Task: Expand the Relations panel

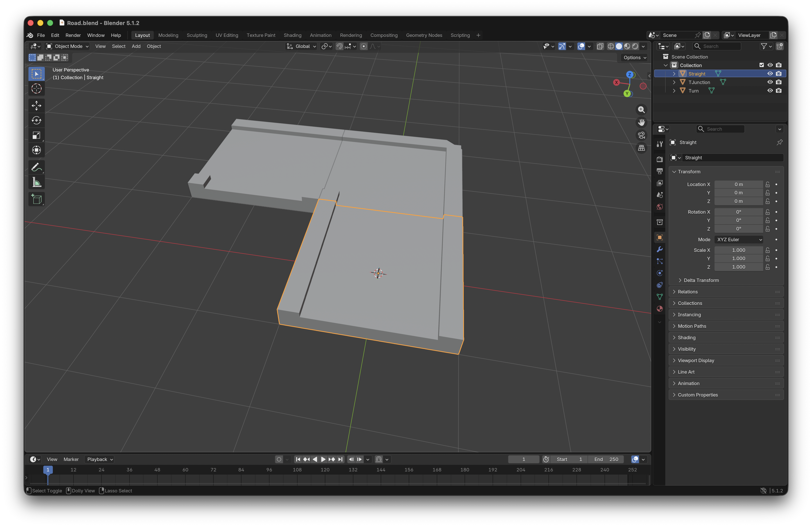Action: point(726,292)
